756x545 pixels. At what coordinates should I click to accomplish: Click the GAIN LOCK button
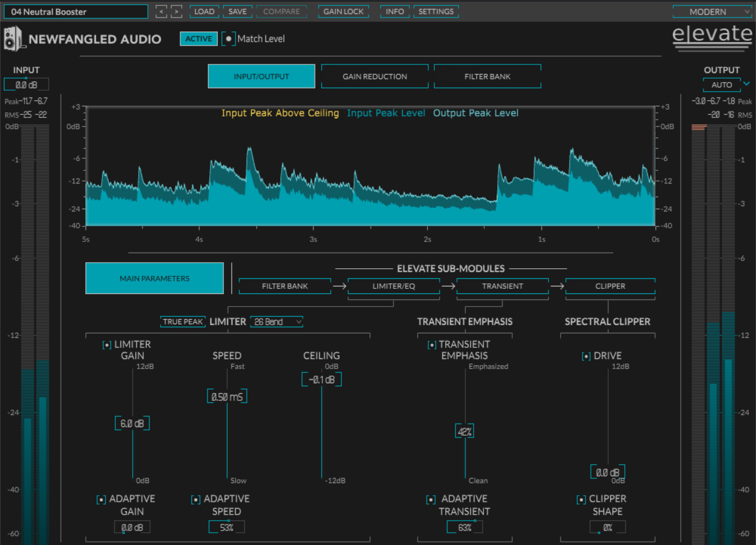point(343,12)
